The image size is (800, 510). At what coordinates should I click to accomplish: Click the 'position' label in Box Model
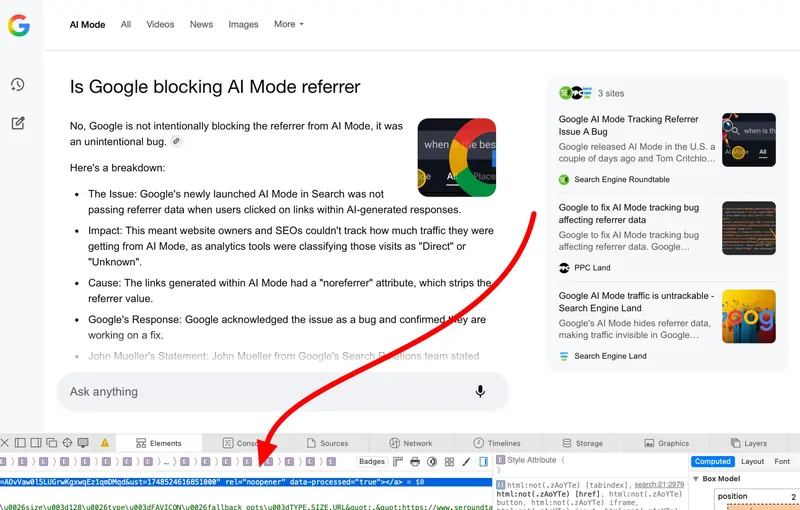[732, 496]
